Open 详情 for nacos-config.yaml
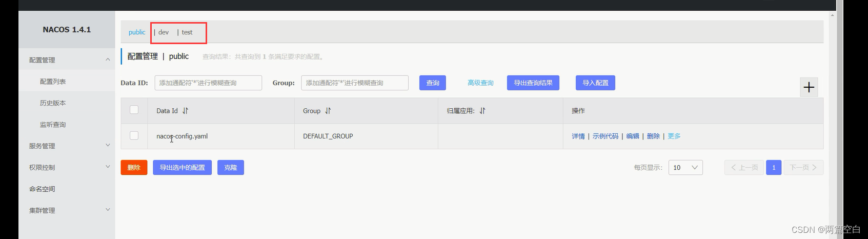Viewport: 868px width, 239px height. pos(578,136)
